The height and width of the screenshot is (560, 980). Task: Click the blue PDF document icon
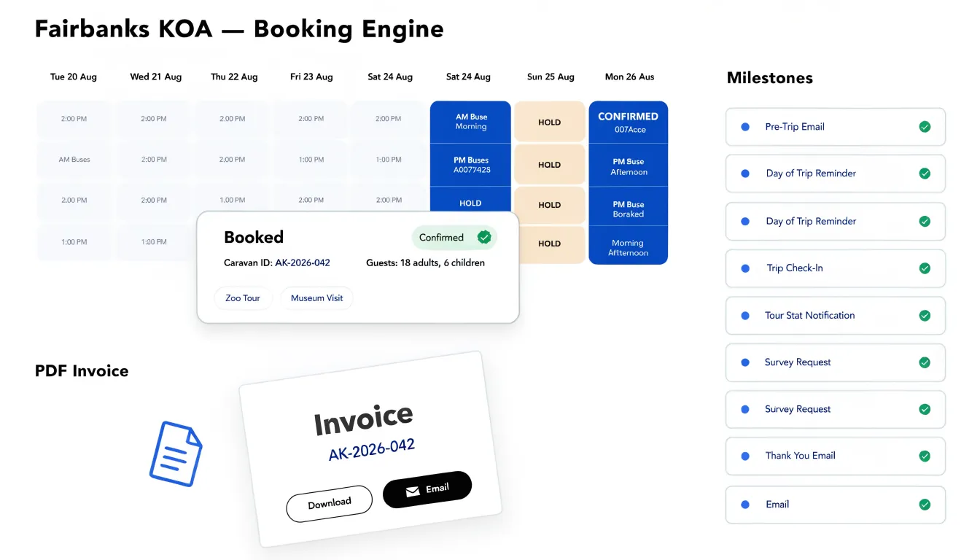176,454
